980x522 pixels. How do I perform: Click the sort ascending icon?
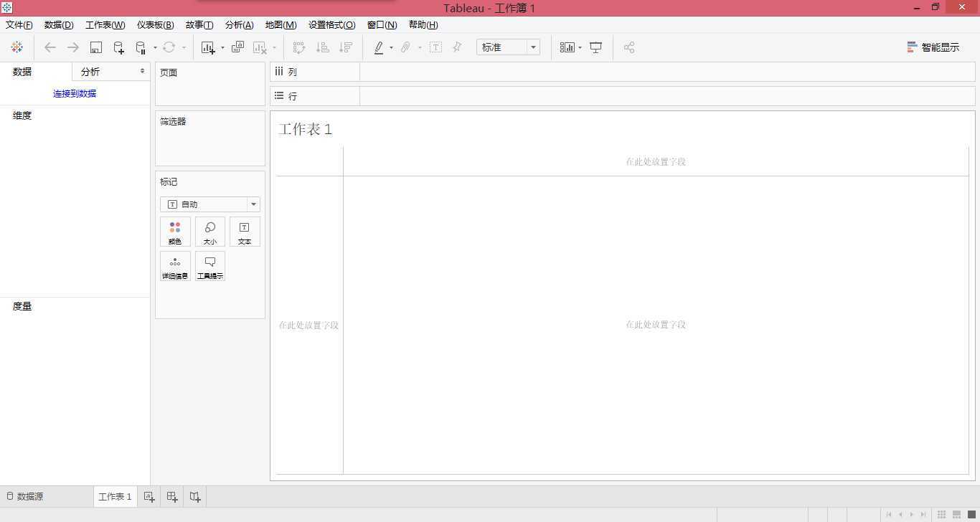[x=323, y=47]
